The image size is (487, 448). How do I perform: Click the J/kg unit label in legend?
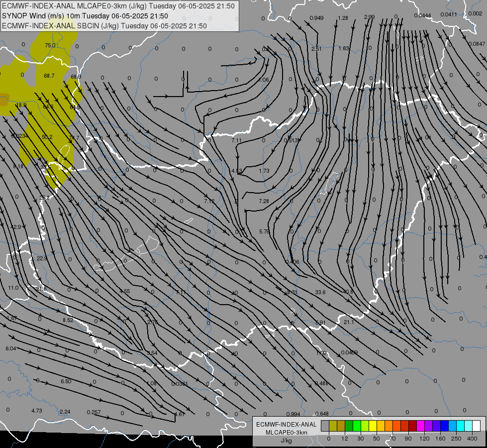pyautogui.click(x=286, y=441)
